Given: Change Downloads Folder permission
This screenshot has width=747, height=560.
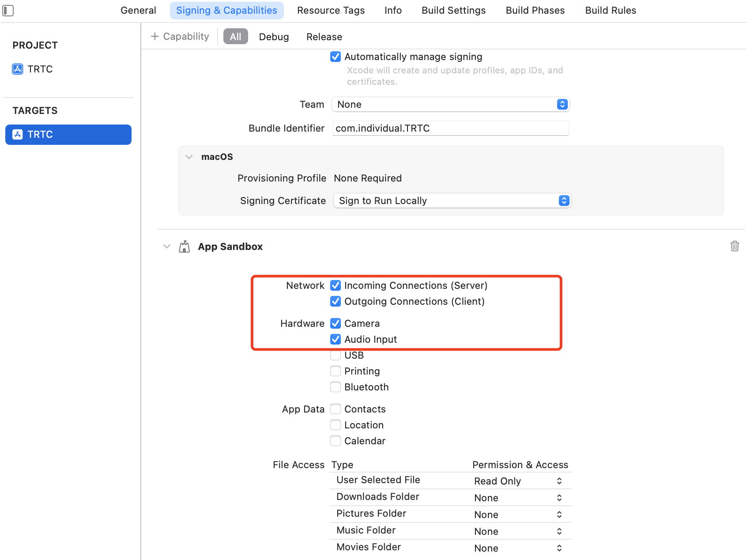Looking at the screenshot, I should [x=518, y=498].
